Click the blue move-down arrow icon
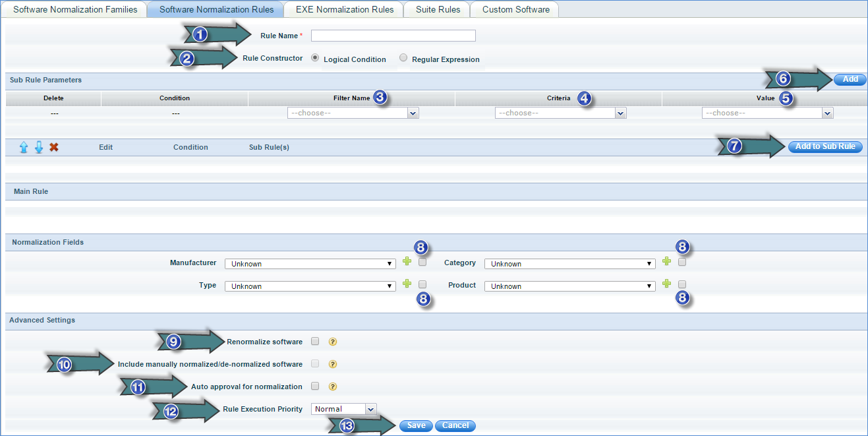Viewport: 868px width, 436px height. (39, 147)
